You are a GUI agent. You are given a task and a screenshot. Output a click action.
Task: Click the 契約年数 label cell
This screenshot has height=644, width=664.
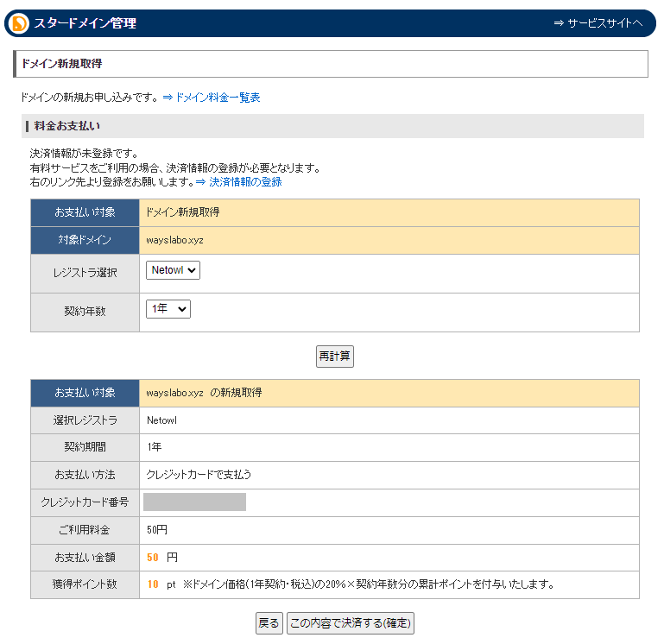tap(85, 313)
